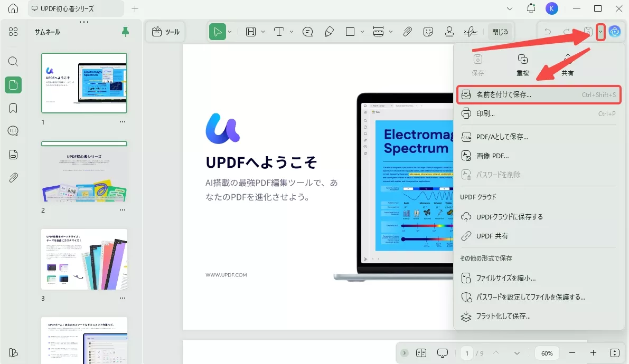This screenshot has width=629, height=364.
Task: Select page 2 thumbnail
Action: pos(85,171)
